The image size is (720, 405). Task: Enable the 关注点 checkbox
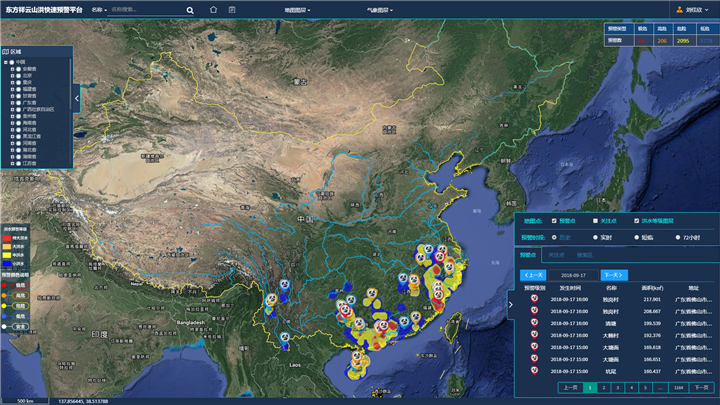coord(594,221)
